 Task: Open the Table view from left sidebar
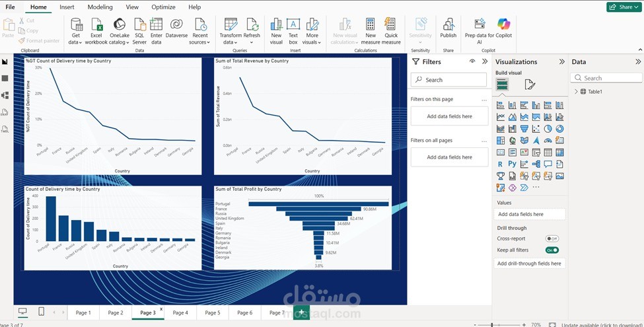click(5, 78)
